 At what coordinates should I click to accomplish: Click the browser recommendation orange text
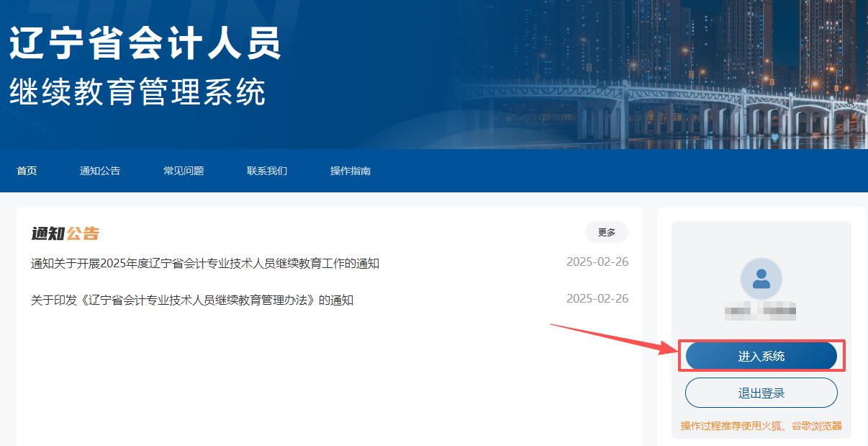[x=761, y=426]
